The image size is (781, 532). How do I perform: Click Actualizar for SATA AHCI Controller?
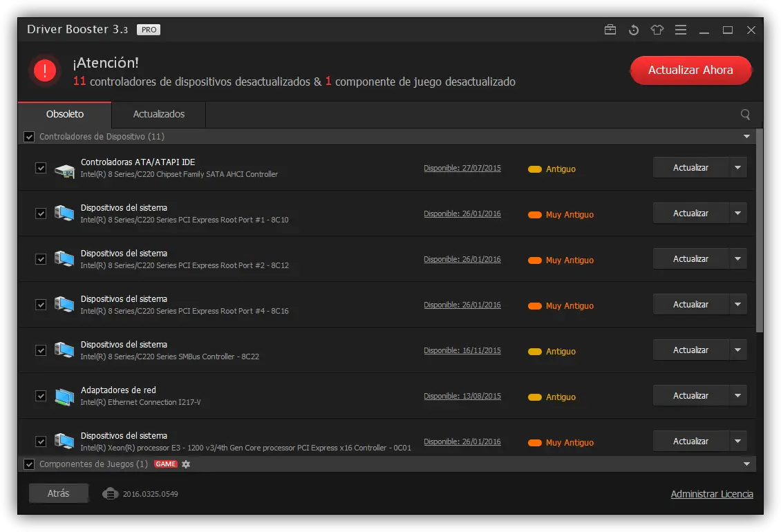click(691, 168)
